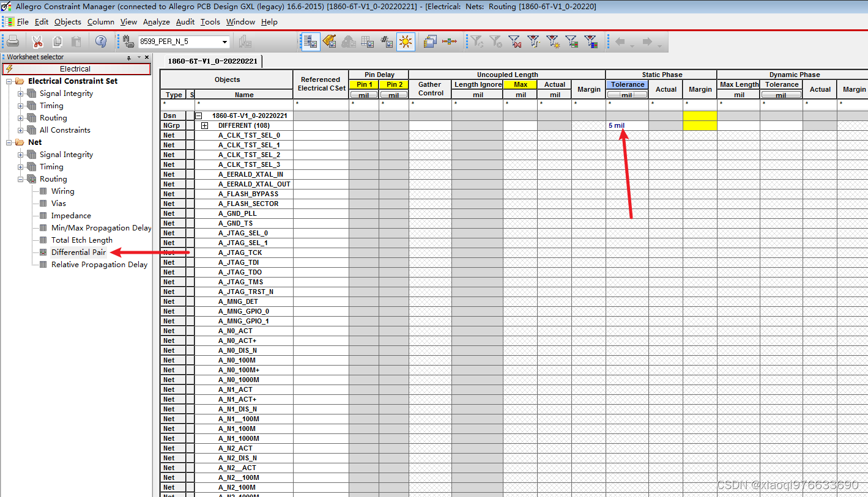Click the 5 mil tolerance cell
The image size is (868, 497).
point(627,125)
